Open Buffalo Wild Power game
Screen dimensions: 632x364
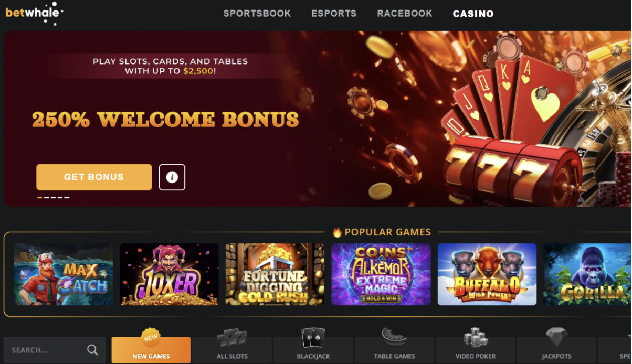[487, 274]
